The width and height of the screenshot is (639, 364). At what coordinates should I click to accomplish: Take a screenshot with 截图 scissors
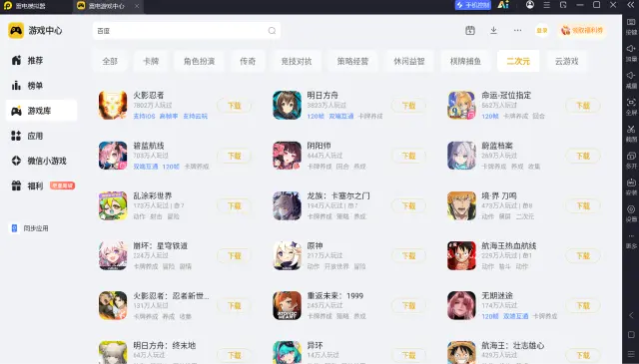631,134
